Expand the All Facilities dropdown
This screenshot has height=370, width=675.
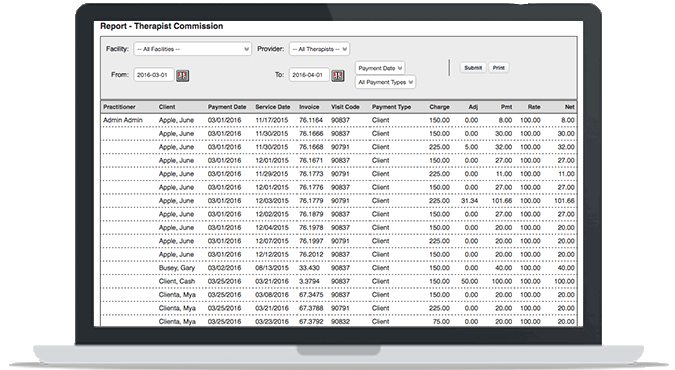[x=192, y=49]
